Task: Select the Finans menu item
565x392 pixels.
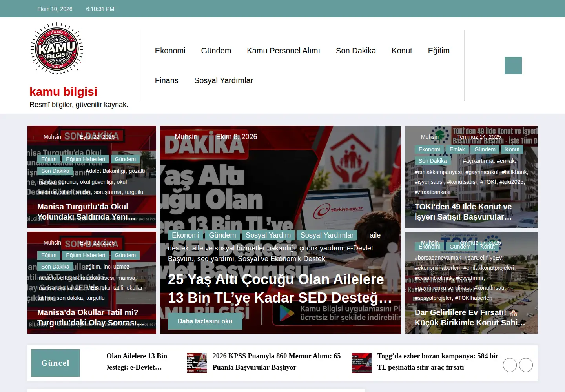Action: pyautogui.click(x=166, y=80)
